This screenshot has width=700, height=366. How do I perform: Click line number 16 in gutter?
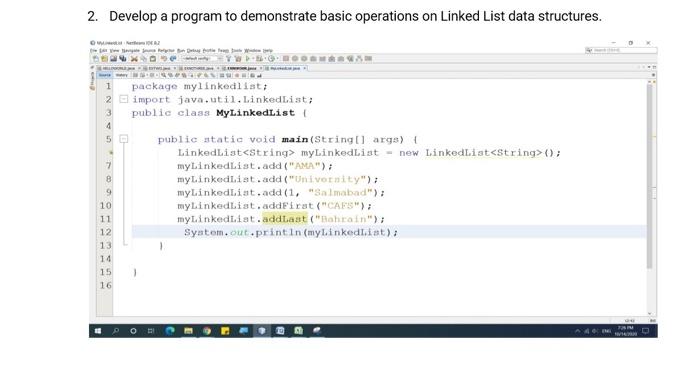[x=105, y=285]
